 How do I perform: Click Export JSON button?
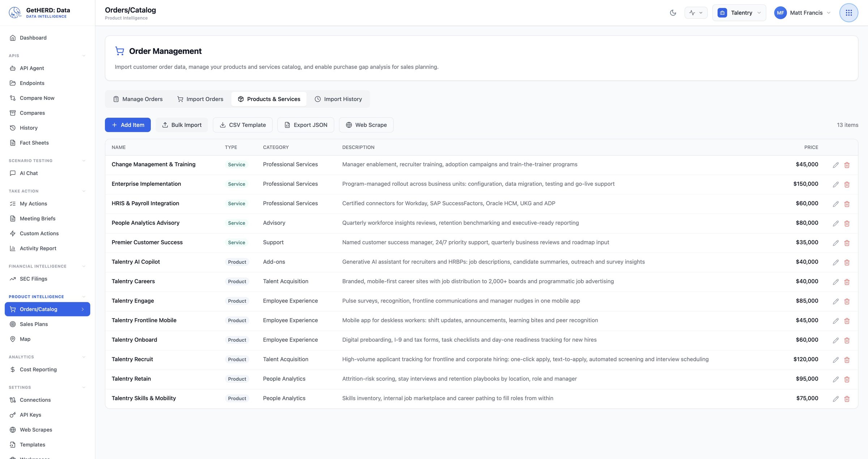(306, 125)
